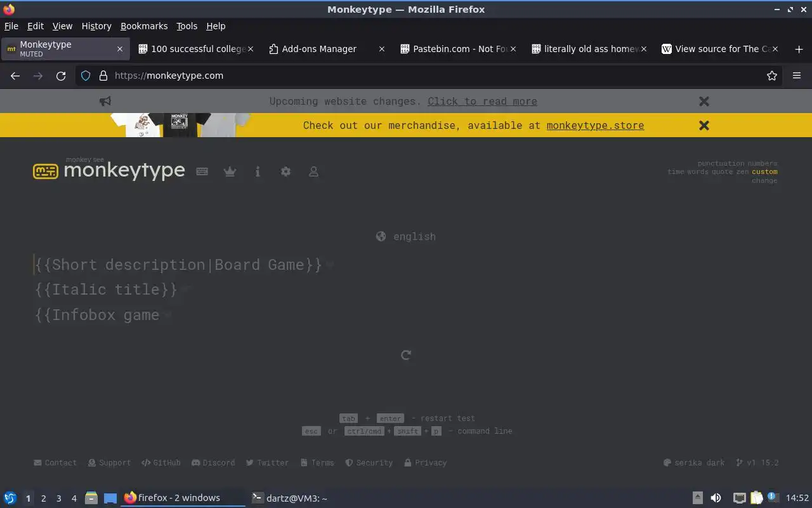Switch to the 100 successful college tab
This screenshot has width=812, height=508.
coord(195,49)
